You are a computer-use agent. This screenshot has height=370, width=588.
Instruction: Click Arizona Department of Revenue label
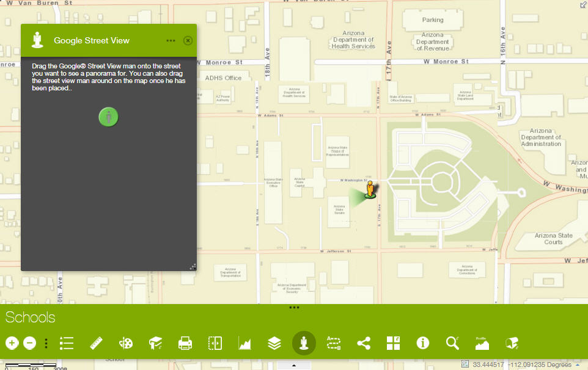[x=432, y=42]
